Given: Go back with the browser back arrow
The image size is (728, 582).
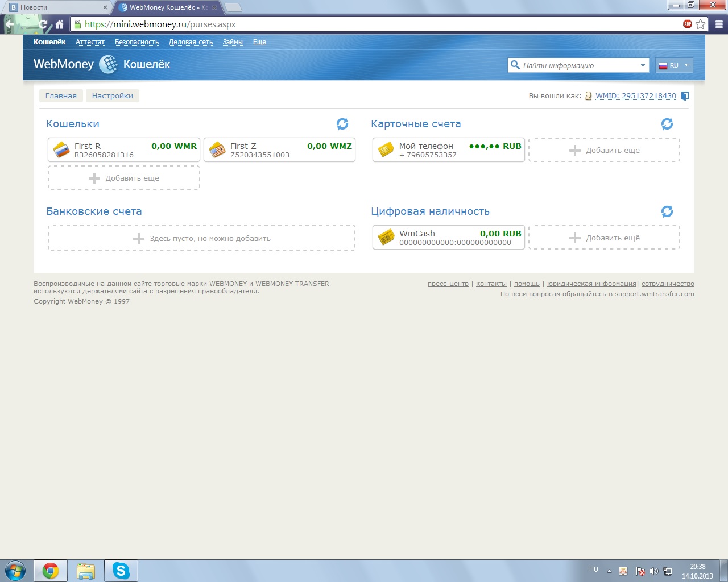Looking at the screenshot, I should (x=10, y=24).
